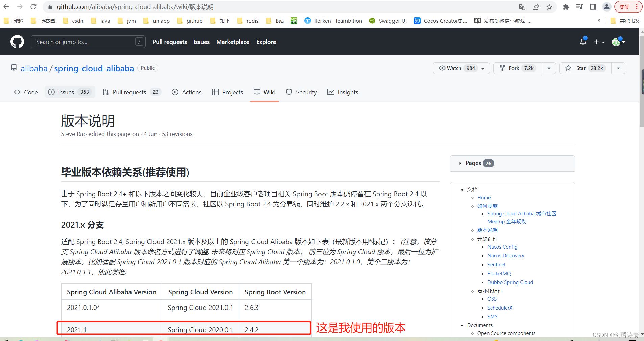The height and width of the screenshot is (341, 644).
Task: Switch to the Projects tab
Action: (x=227, y=92)
